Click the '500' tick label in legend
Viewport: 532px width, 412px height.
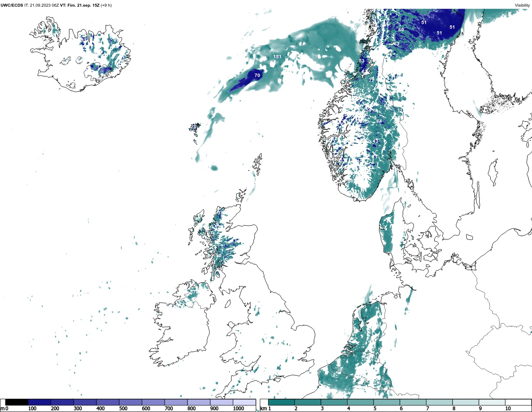(x=123, y=409)
